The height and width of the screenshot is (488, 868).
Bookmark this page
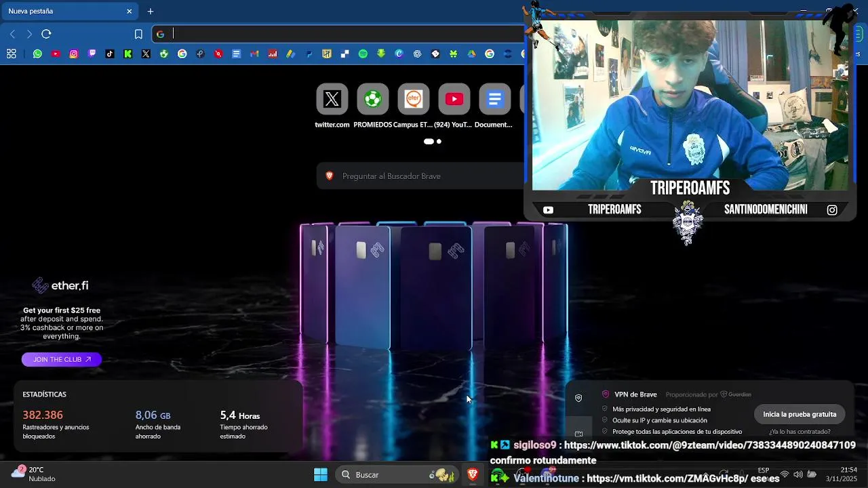click(x=138, y=34)
